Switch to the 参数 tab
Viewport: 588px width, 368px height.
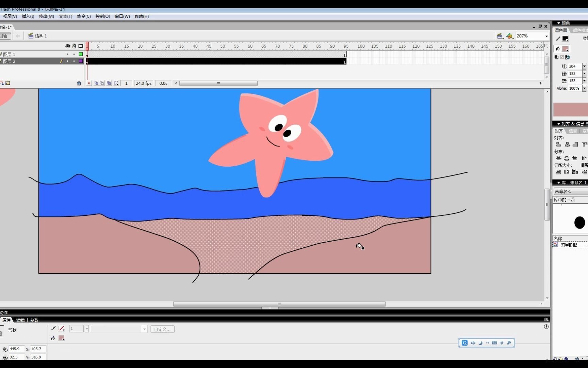(34, 320)
